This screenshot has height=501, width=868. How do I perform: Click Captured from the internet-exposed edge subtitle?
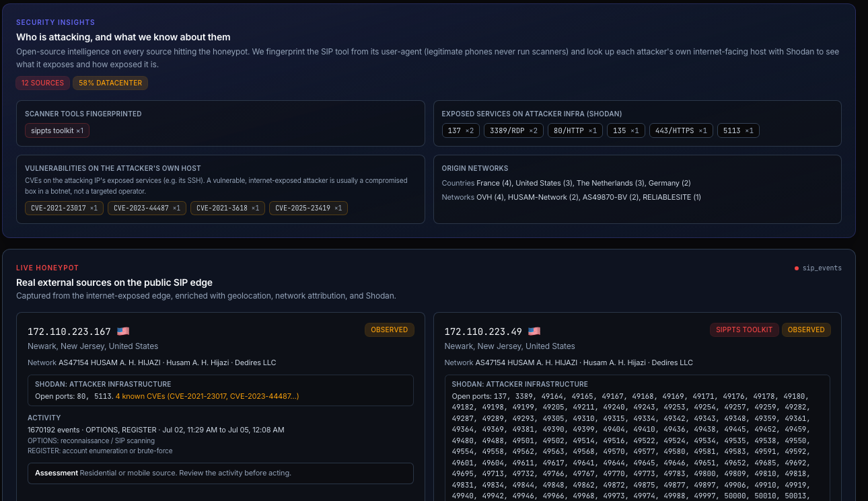click(x=206, y=296)
